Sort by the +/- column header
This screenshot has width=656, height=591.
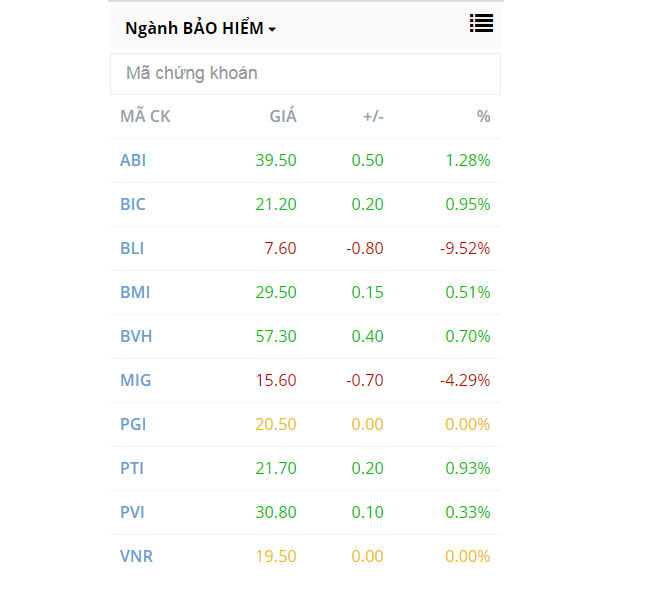(373, 116)
